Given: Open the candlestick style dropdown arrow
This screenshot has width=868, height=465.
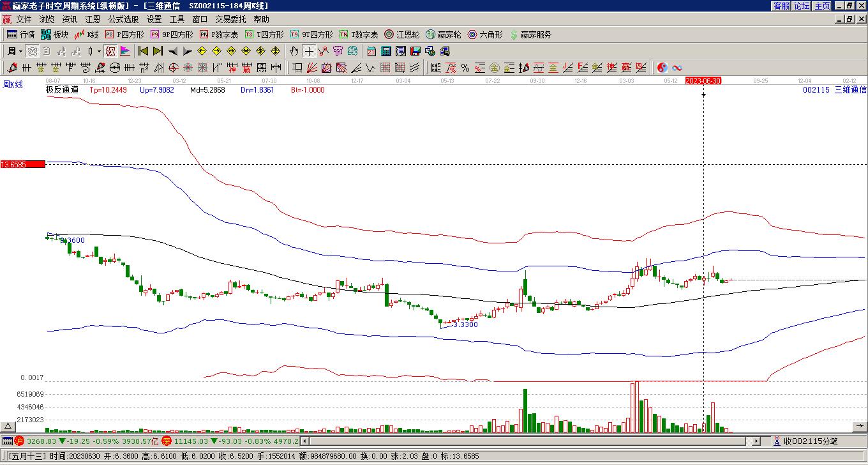Looking at the screenshot, I should pyautogui.click(x=98, y=51).
